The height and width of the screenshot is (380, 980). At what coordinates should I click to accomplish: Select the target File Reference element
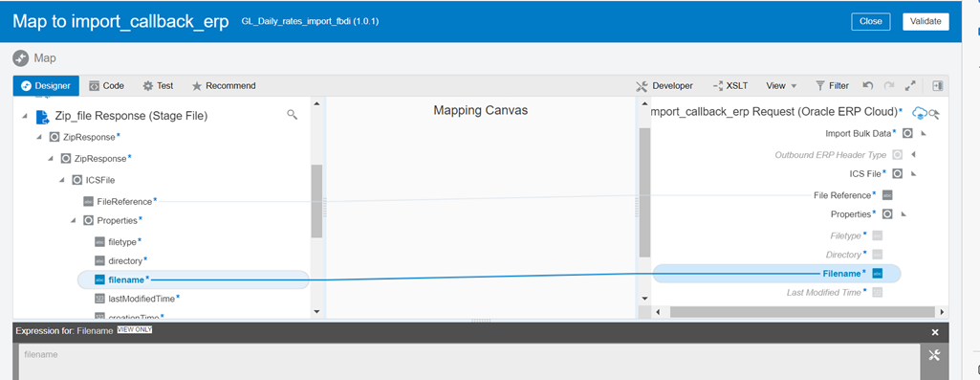pos(842,195)
